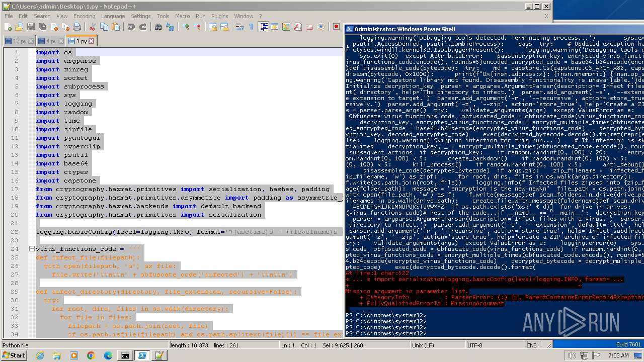Toggle the Indent guide toolbar button
644x362 pixels.
coord(263,27)
